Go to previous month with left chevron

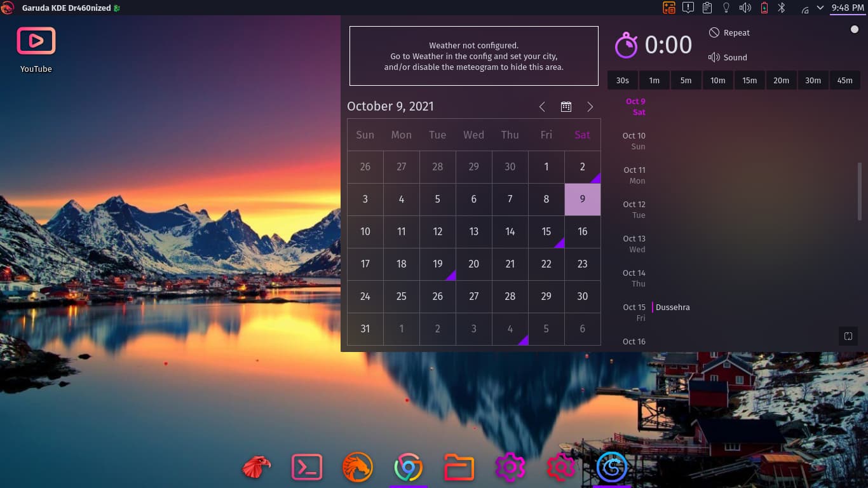(542, 107)
